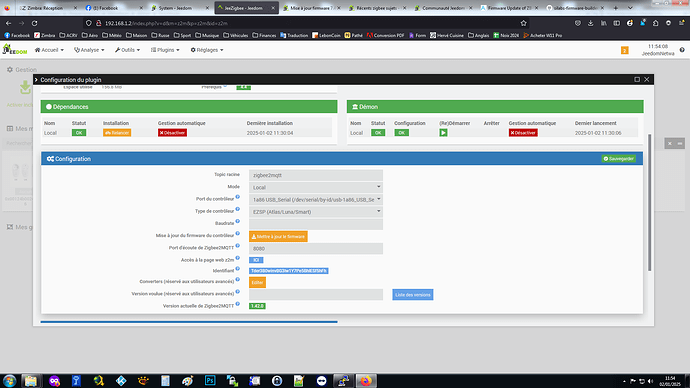This screenshot has height=388, width=690.
Task: Click Mettre à jour le firmware button
Action: click(x=278, y=237)
